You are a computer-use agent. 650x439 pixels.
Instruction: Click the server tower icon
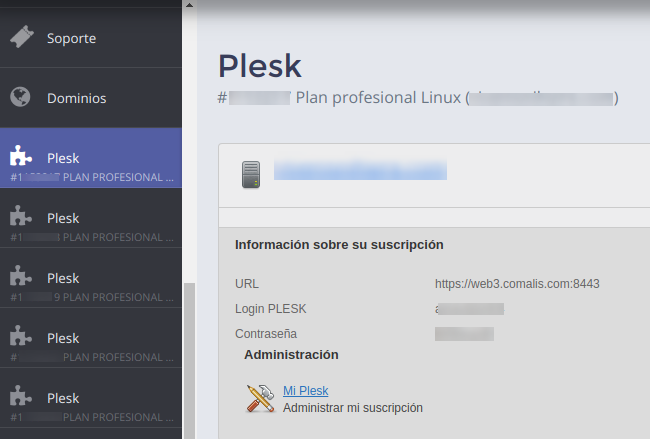pyautogui.click(x=251, y=175)
